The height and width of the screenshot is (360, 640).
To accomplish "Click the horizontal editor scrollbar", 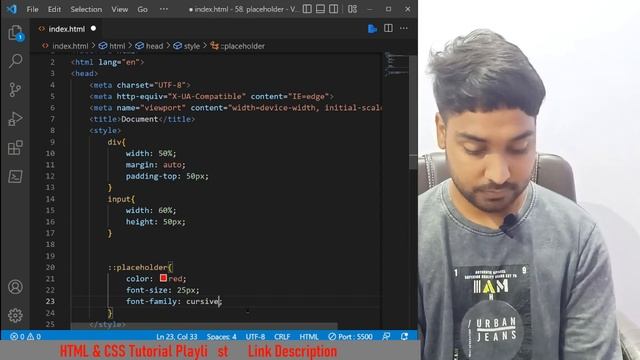I will click(x=204, y=326).
